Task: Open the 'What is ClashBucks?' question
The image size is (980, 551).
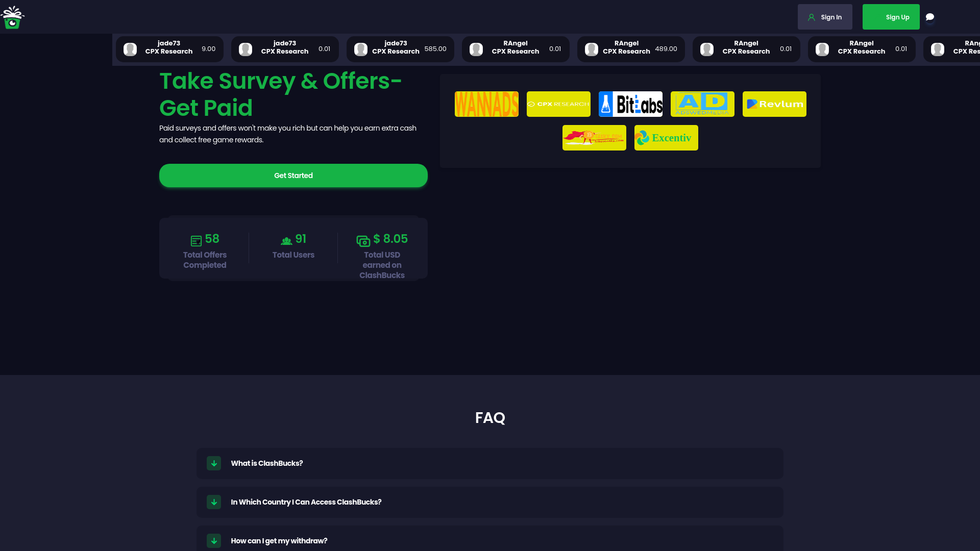Action: pyautogui.click(x=490, y=463)
